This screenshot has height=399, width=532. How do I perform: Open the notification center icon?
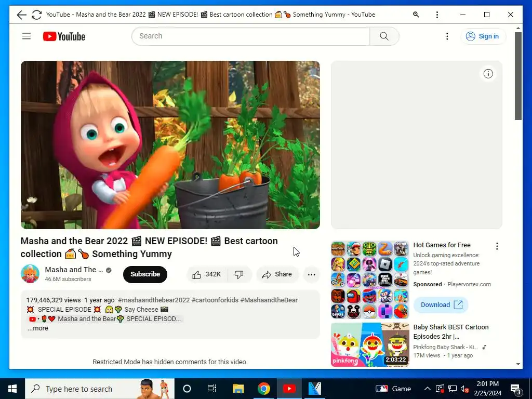pyautogui.click(x=515, y=389)
